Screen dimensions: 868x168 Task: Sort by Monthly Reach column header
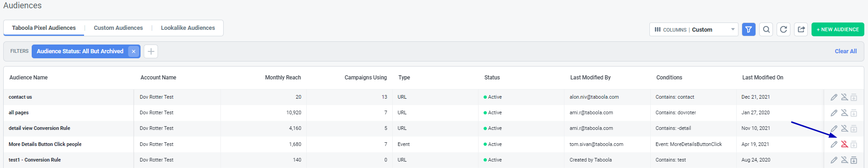(283, 78)
